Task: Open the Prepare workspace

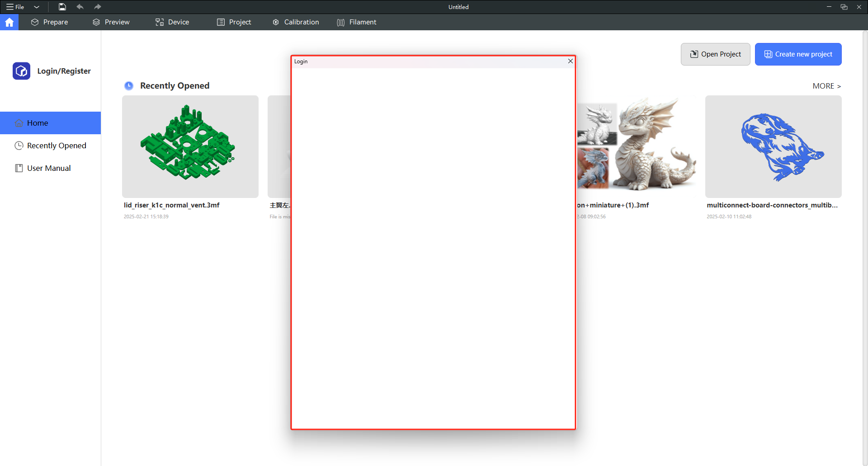Action: [x=49, y=22]
